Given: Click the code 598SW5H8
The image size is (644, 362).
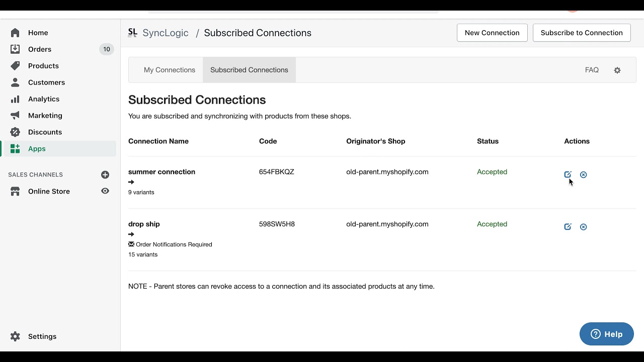Looking at the screenshot, I should 277,224.
